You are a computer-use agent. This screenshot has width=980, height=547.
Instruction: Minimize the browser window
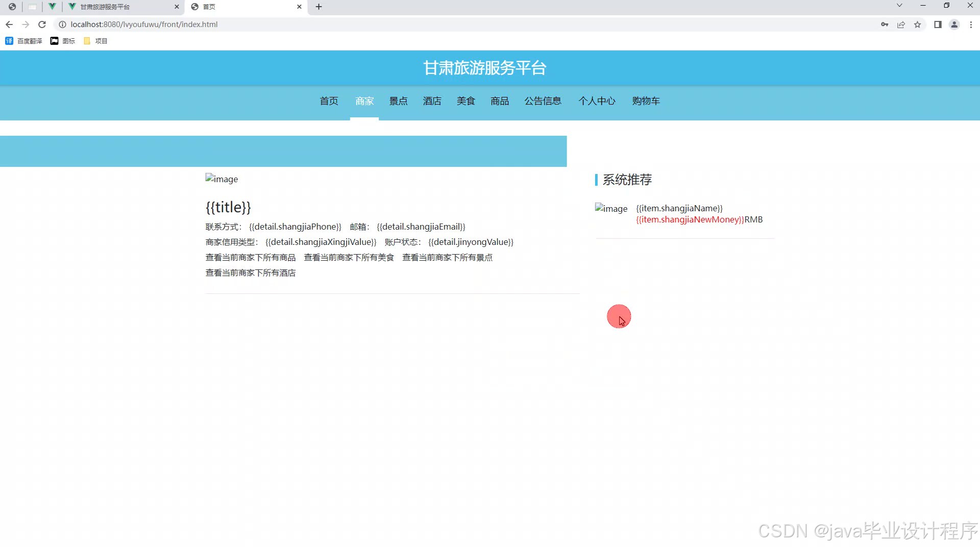[923, 6]
